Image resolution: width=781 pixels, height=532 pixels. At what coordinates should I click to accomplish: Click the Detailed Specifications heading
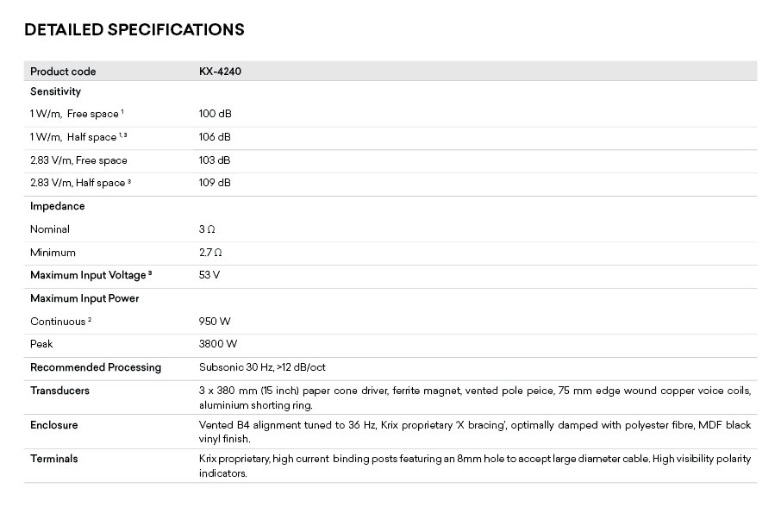(134, 30)
